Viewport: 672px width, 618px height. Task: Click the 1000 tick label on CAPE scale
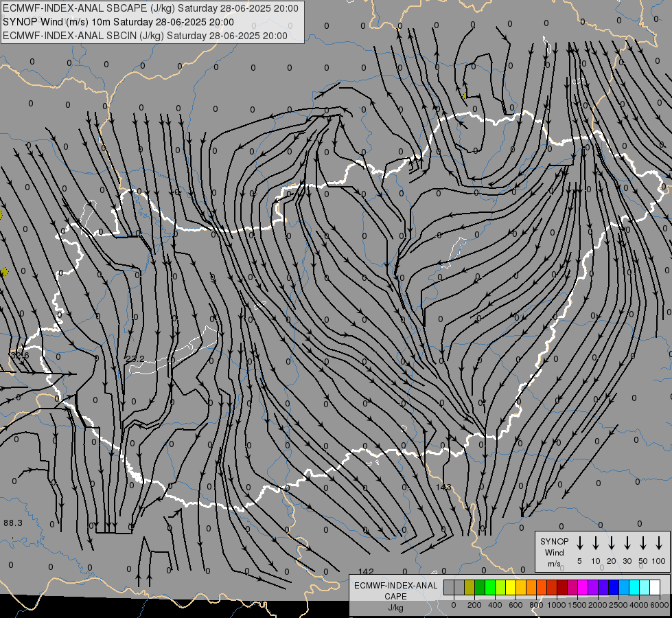tap(557, 605)
